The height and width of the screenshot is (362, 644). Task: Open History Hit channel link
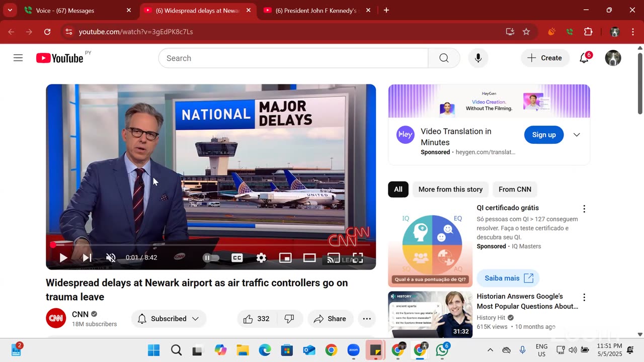pyautogui.click(x=491, y=318)
